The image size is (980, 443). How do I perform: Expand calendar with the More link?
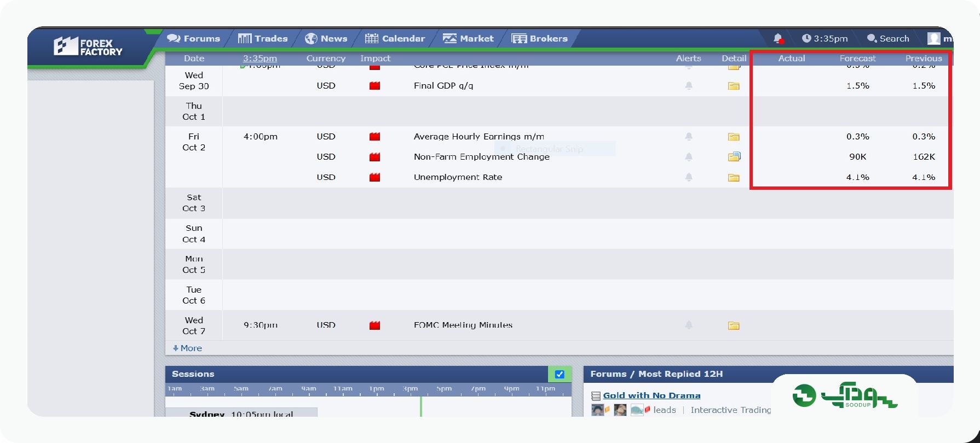pyautogui.click(x=187, y=348)
